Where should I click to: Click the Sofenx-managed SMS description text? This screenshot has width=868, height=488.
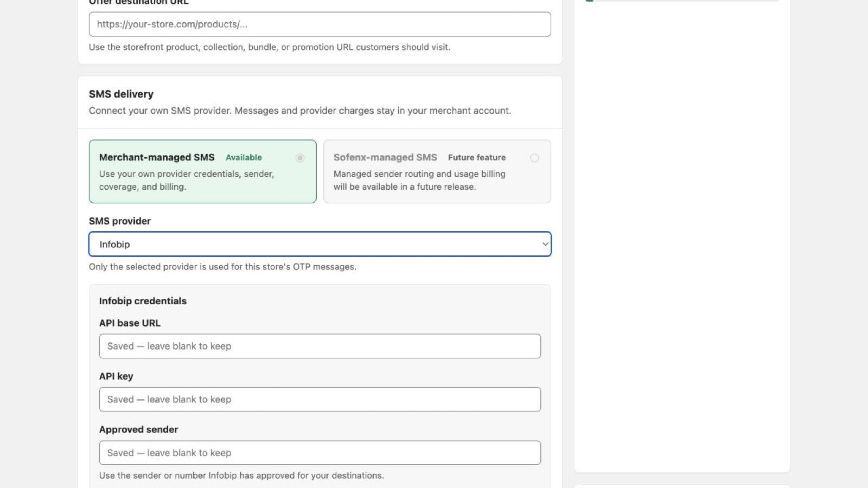coord(419,180)
